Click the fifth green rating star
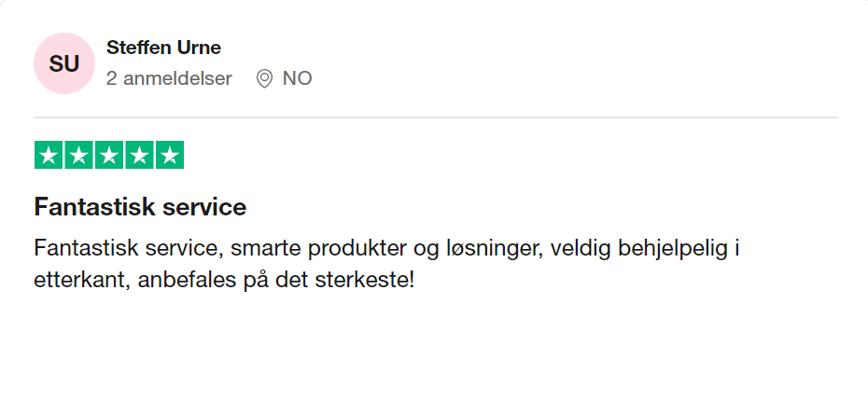Screen dimensions: 868x401 click(x=169, y=155)
